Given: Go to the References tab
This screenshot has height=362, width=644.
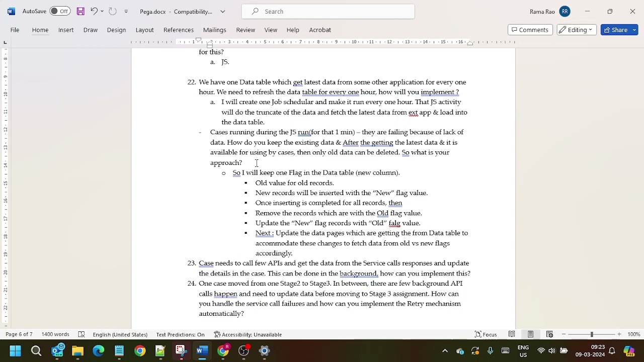Looking at the screenshot, I should (x=179, y=30).
